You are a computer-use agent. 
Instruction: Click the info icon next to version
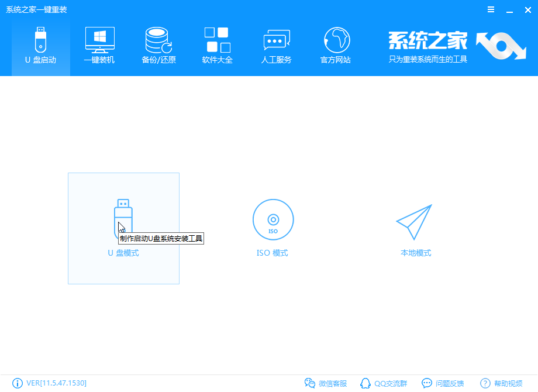point(18,383)
